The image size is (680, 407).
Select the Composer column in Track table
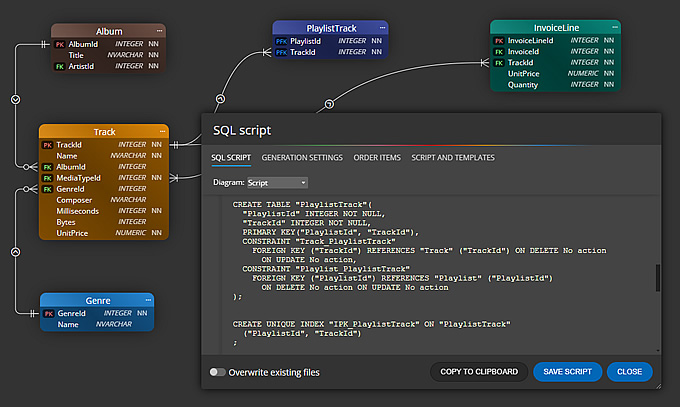click(104, 200)
